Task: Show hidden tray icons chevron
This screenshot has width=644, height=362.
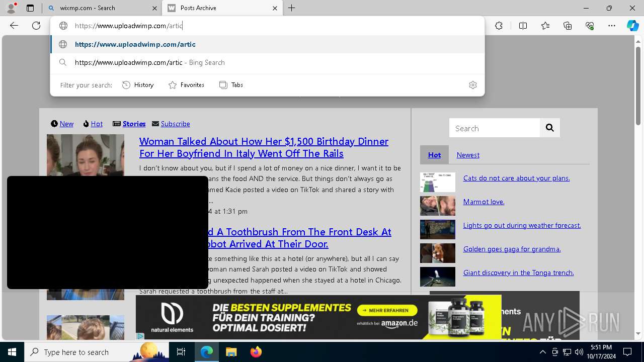Action: click(x=543, y=352)
